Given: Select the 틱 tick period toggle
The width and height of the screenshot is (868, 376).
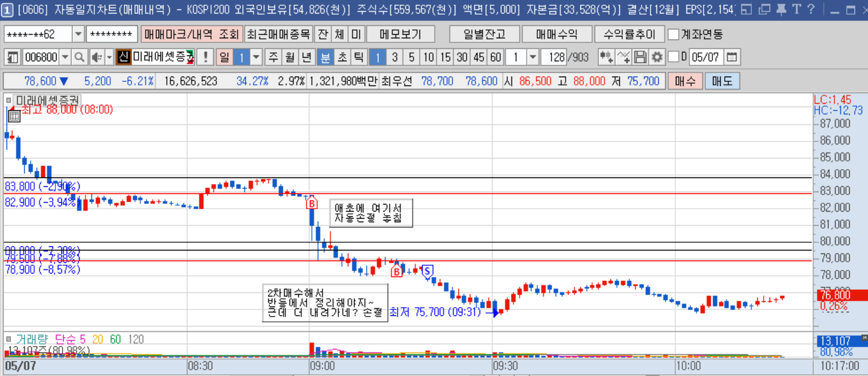Looking at the screenshot, I should pos(359,57).
